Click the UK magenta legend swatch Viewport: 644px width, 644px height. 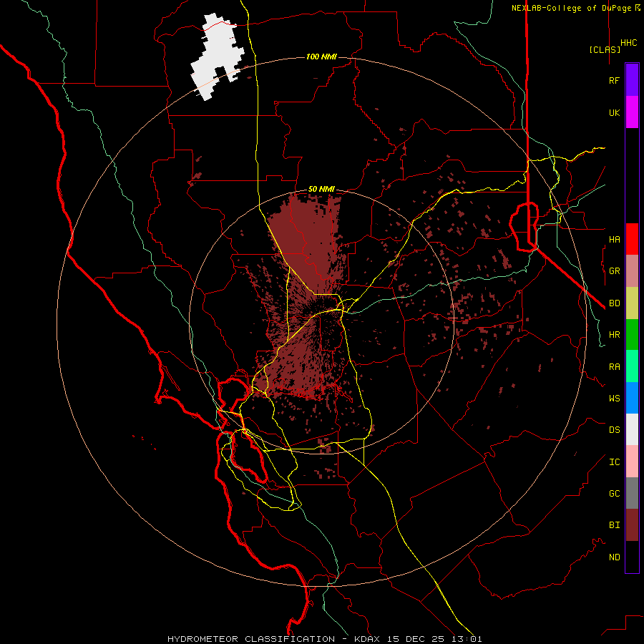point(632,112)
